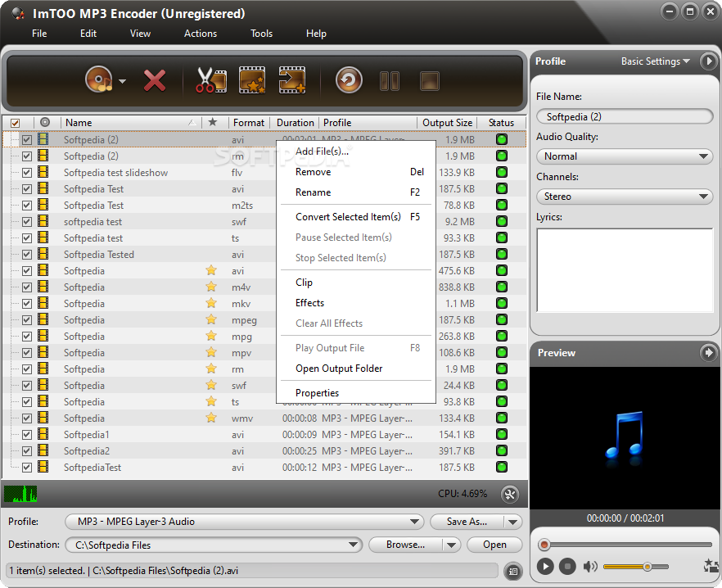The image size is (722, 588).
Task: Play the preview audio
Action: pos(545,567)
